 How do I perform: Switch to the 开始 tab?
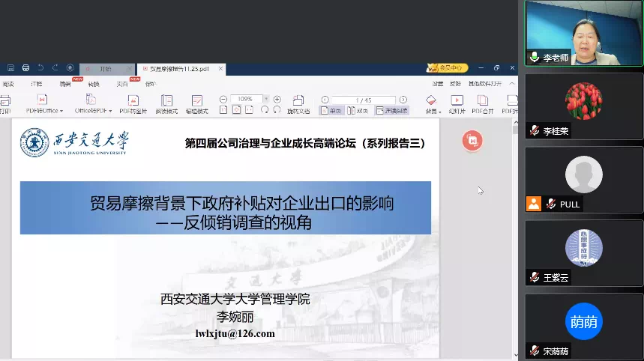103,68
